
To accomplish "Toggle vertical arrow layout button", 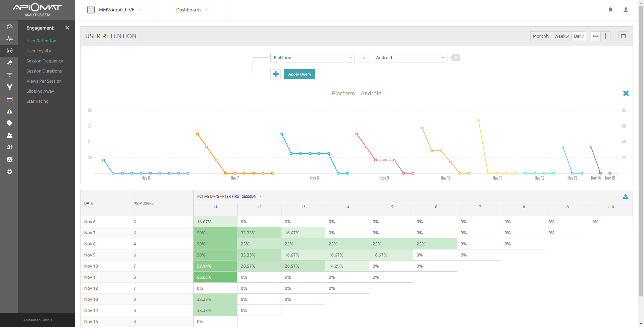I will [605, 36].
